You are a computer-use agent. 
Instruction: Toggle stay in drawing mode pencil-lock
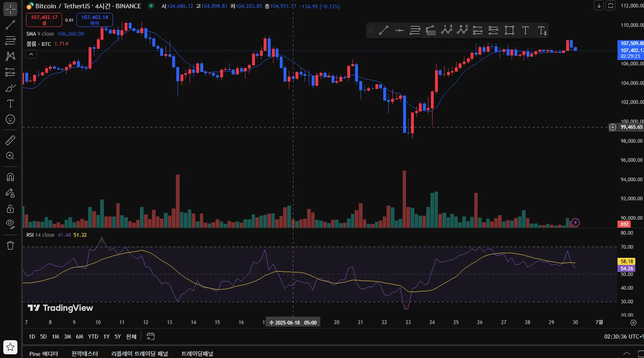(x=10, y=193)
